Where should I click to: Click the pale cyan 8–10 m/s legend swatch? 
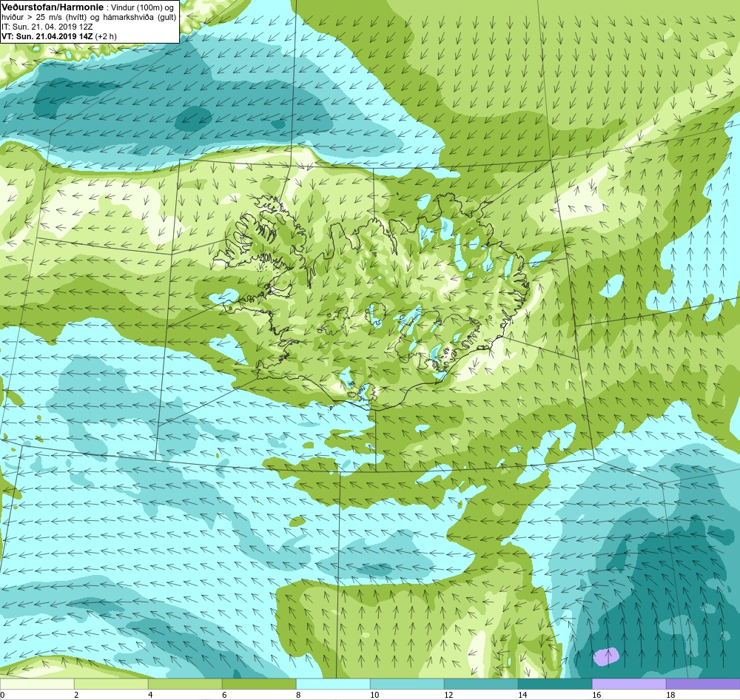333,684
